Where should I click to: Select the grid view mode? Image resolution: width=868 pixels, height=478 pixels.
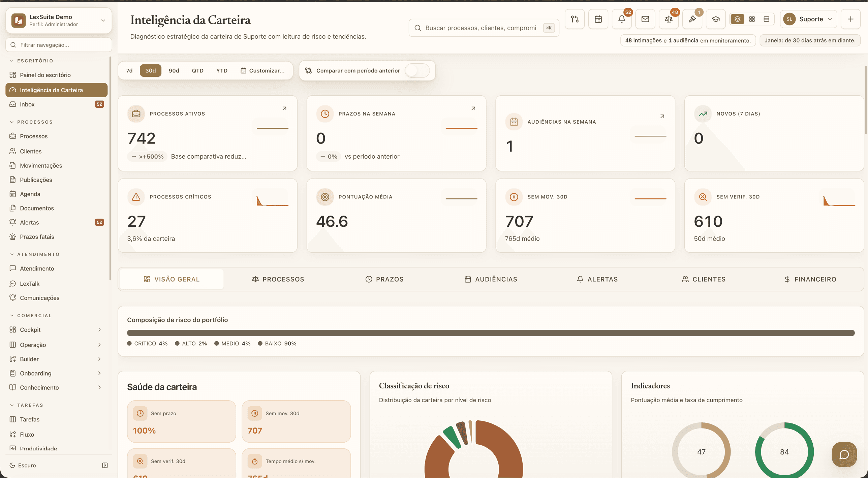[x=752, y=19]
